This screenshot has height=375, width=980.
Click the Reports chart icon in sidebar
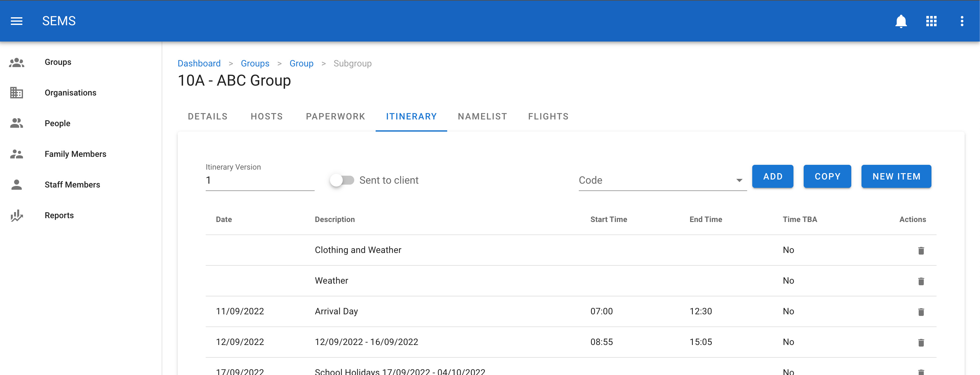coord(16,215)
